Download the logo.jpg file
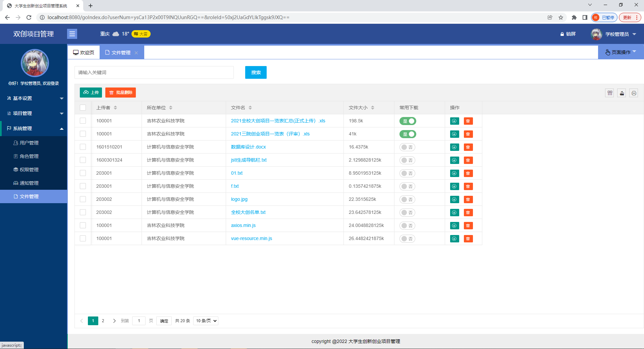This screenshot has width=644, height=349. pyautogui.click(x=454, y=199)
